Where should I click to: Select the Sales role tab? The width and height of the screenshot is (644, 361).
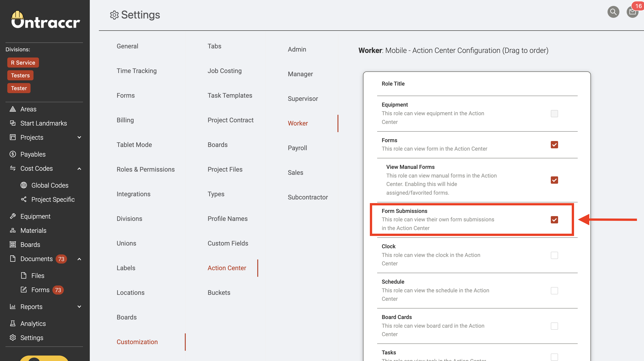[x=295, y=173]
